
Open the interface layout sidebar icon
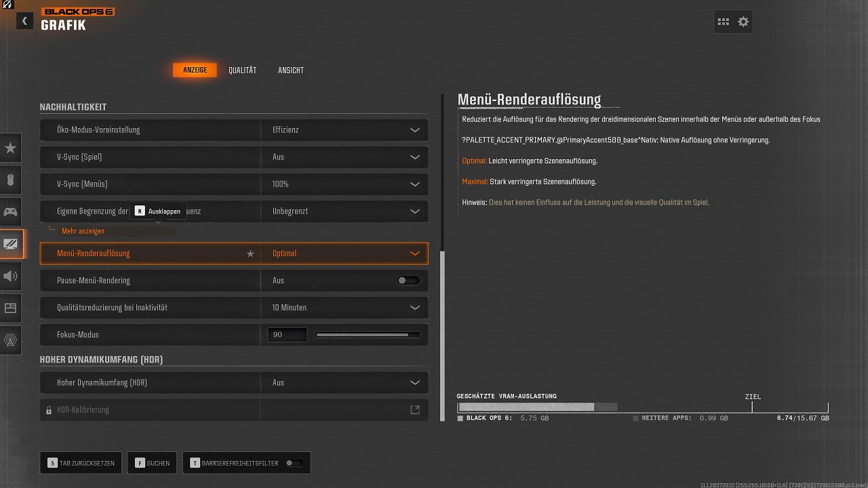pos(11,308)
